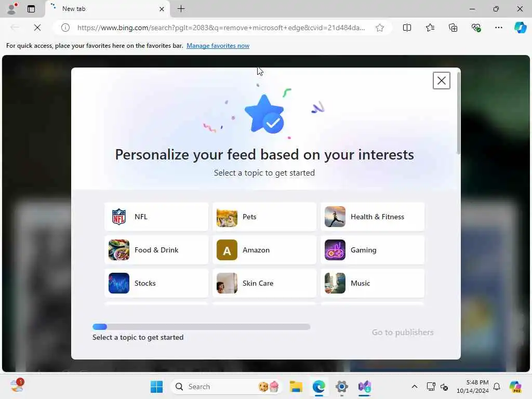
Task: Click Manage favorites now link
Action: (x=218, y=46)
